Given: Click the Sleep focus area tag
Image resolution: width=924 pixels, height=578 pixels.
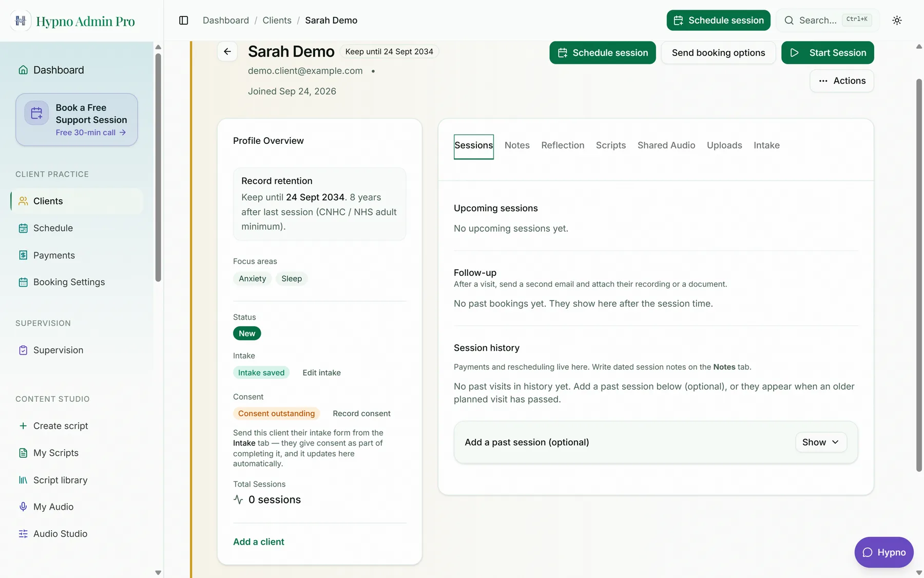Looking at the screenshot, I should (x=292, y=278).
